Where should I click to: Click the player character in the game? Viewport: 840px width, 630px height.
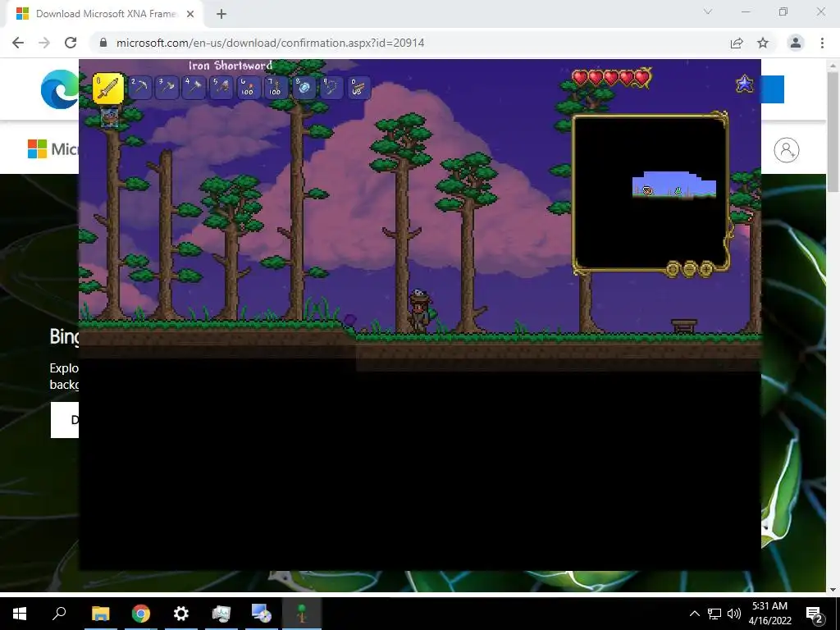click(419, 311)
